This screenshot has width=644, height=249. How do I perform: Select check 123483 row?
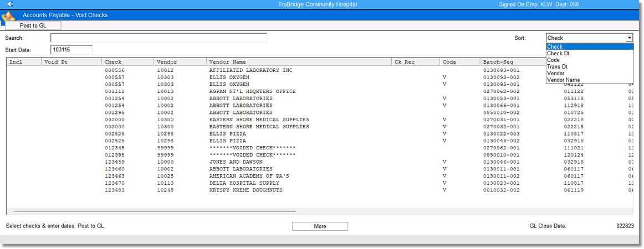(320, 190)
